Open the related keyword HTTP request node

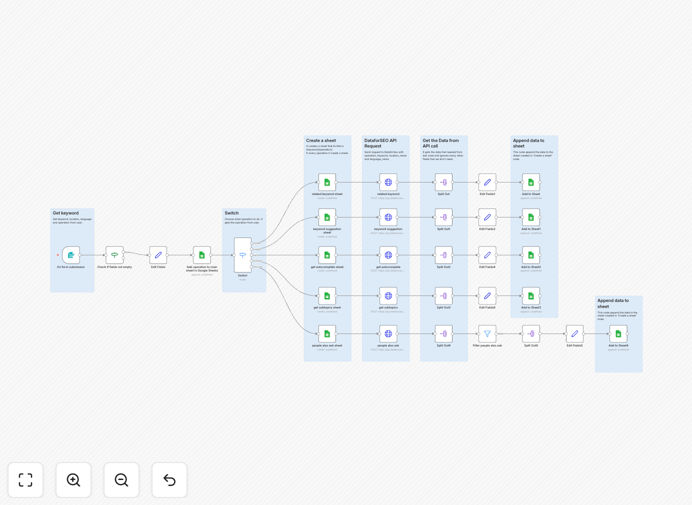tap(388, 182)
